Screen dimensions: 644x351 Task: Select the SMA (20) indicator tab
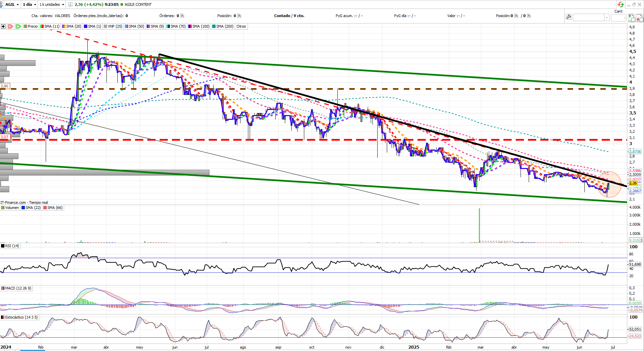(x=72, y=26)
